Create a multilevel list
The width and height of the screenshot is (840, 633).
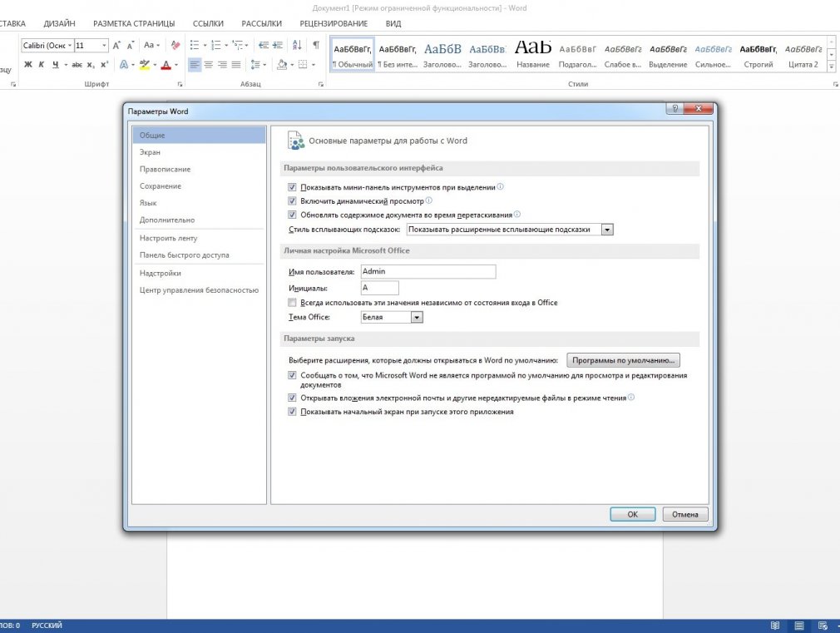click(x=237, y=46)
